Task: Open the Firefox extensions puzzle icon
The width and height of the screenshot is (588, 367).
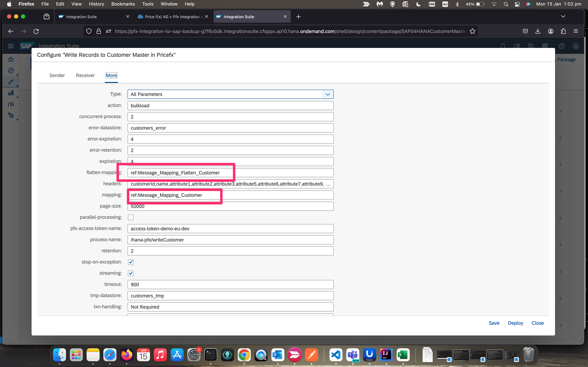Action: [563, 31]
